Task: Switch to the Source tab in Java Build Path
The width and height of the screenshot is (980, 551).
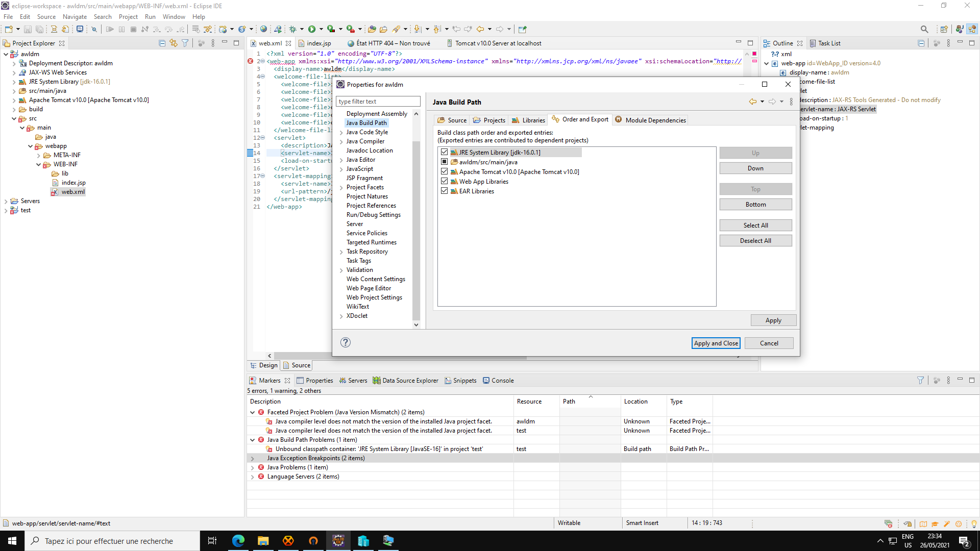Action: 452,120
